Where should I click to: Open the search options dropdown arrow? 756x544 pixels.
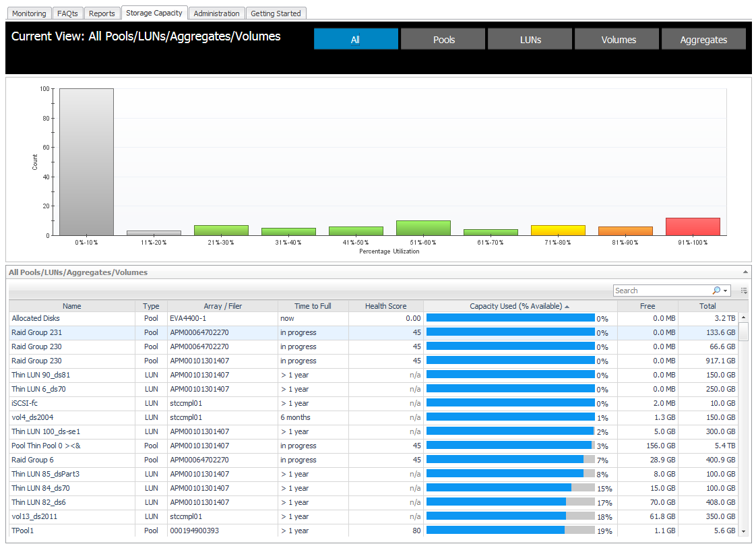(x=725, y=291)
